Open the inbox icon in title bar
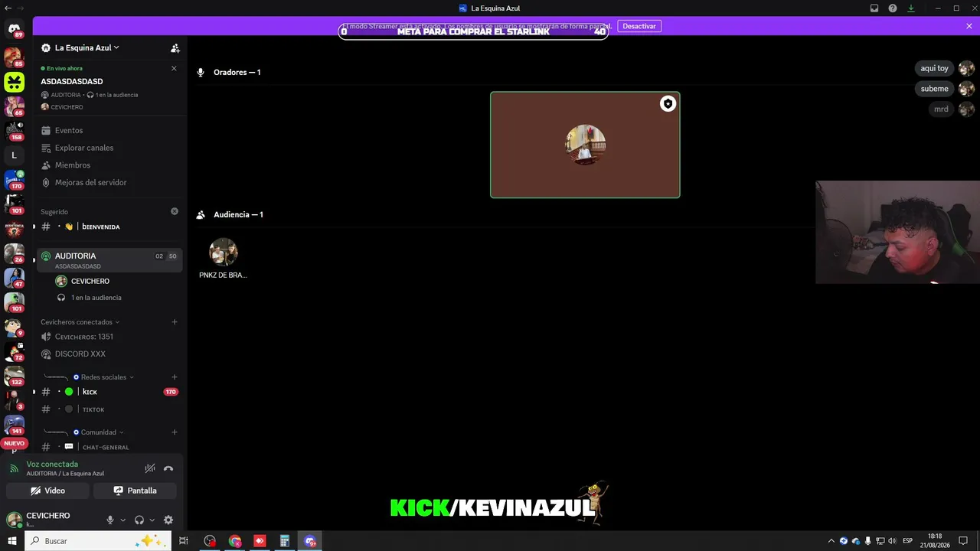 874,8
